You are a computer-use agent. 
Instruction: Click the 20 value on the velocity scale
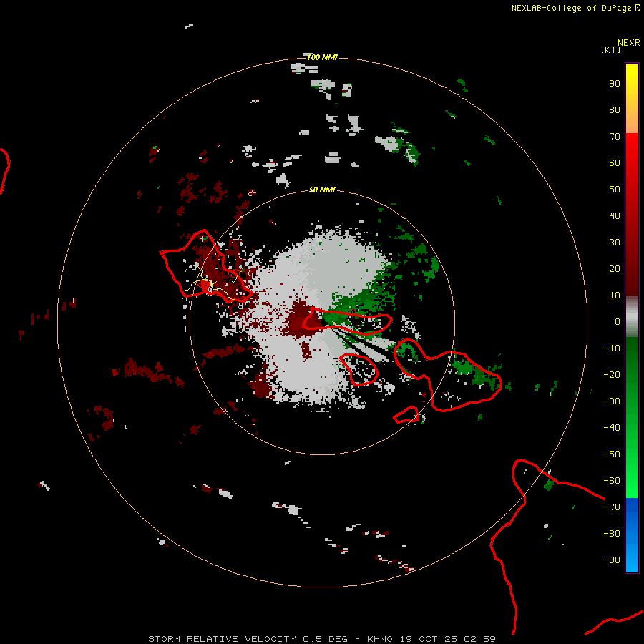coord(615,269)
